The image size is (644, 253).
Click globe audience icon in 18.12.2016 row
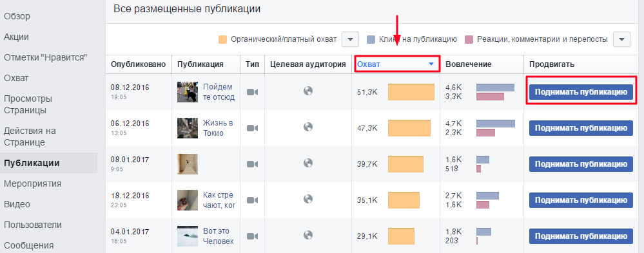308,199
